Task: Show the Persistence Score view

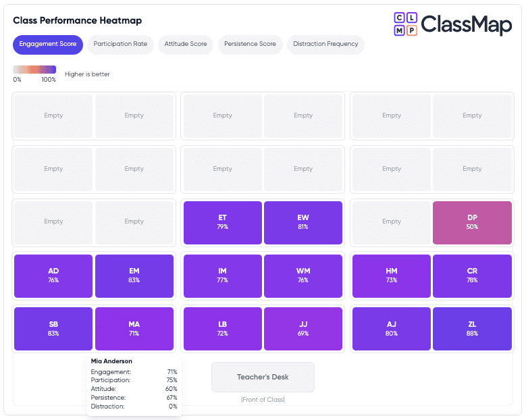Action: [x=250, y=45]
